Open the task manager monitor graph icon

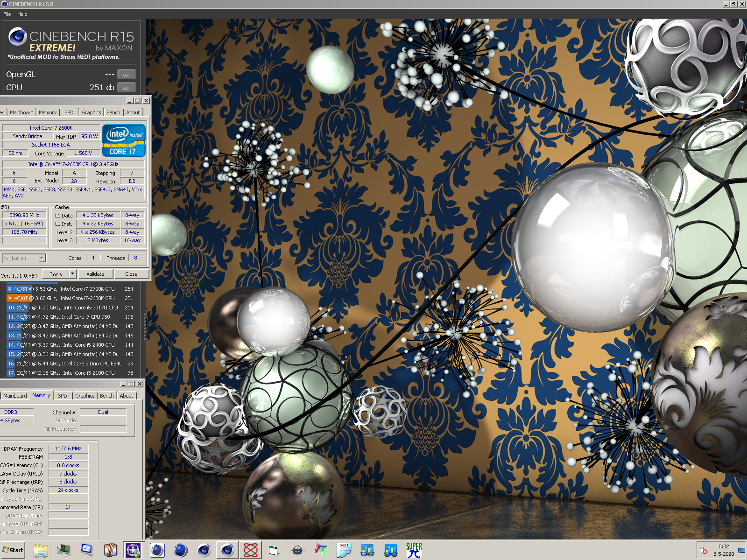click(64, 551)
